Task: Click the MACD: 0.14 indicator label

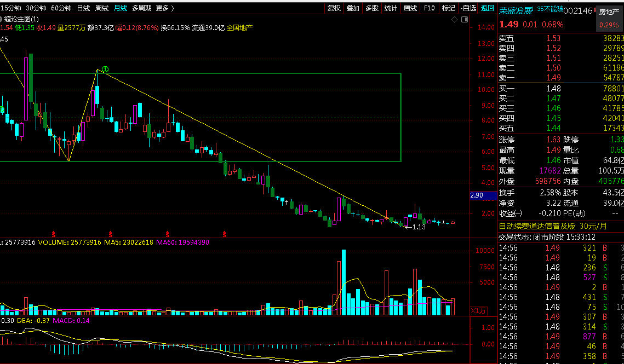Action: click(x=71, y=321)
